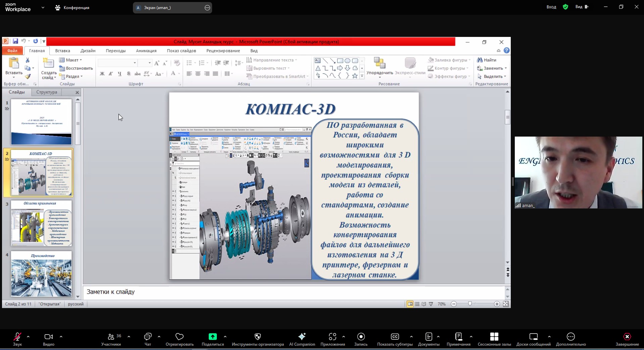Screen dimensions: 644x350
Task: Adjust the PowerPoint zoom slider handle
Action: pyautogui.click(x=470, y=304)
